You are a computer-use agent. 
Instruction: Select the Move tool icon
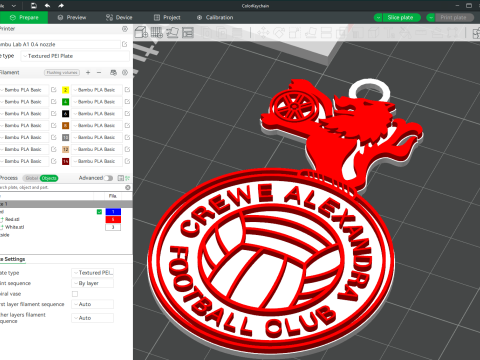click(x=263, y=33)
